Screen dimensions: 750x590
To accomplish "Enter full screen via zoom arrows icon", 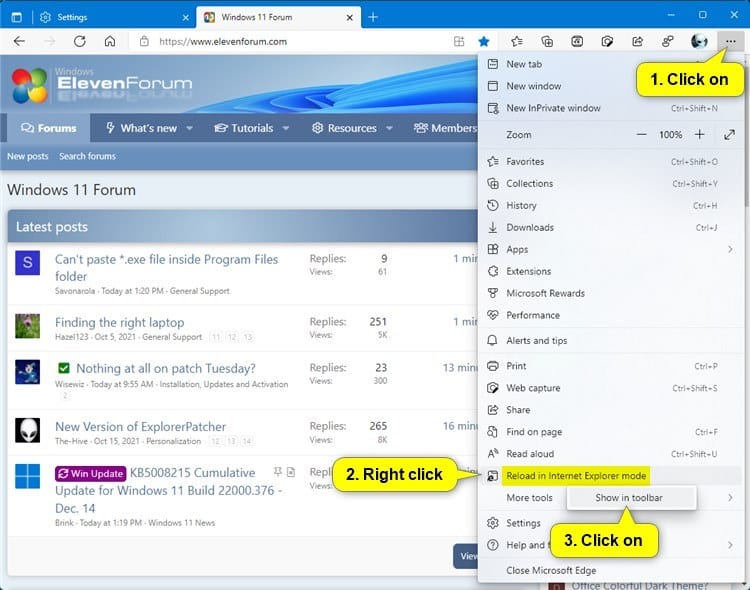I will [x=729, y=135].
